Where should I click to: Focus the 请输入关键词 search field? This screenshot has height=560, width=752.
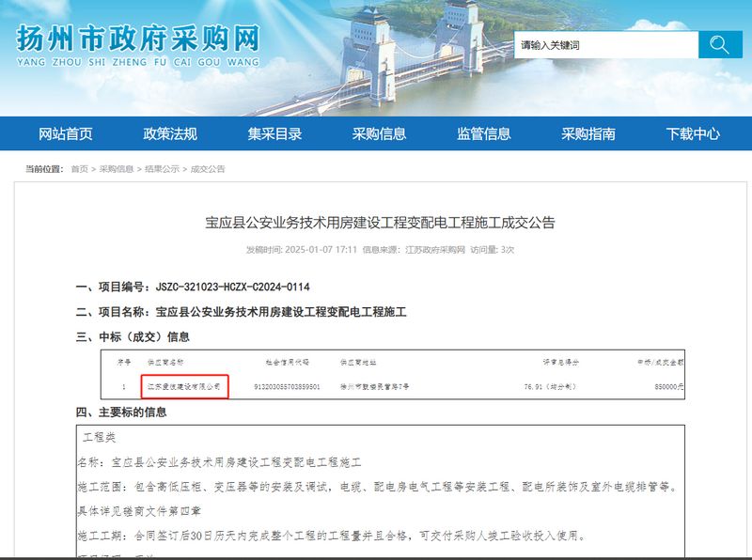point(605,44)
